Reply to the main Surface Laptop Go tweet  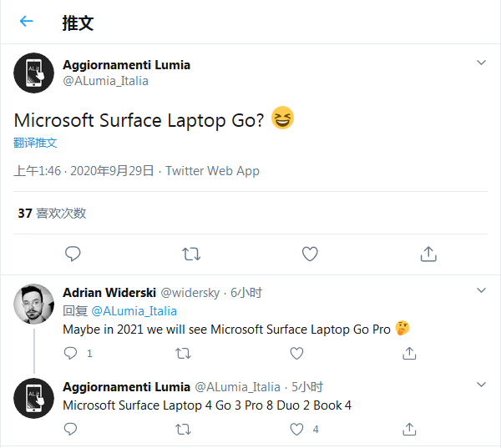pos(73,254)
